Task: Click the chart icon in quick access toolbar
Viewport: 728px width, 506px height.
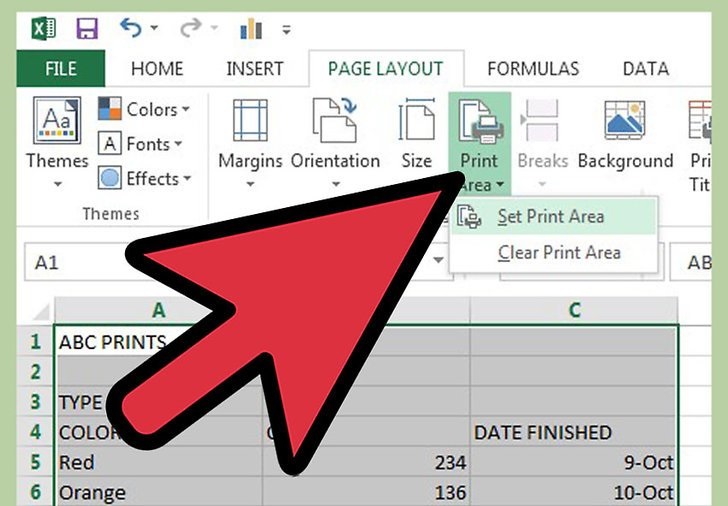Action: 251,29
